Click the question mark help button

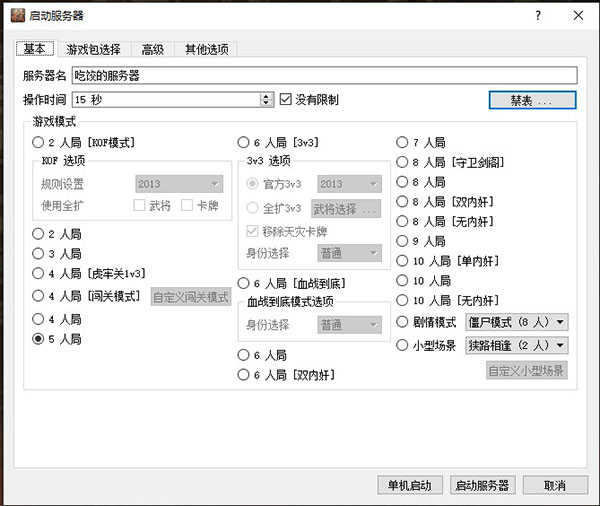(538, 15)
